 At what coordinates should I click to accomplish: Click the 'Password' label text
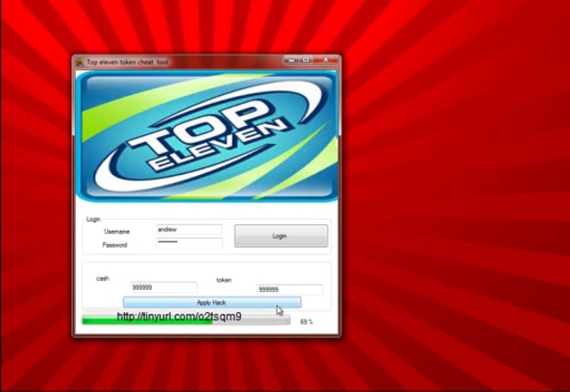click(115, 245)
